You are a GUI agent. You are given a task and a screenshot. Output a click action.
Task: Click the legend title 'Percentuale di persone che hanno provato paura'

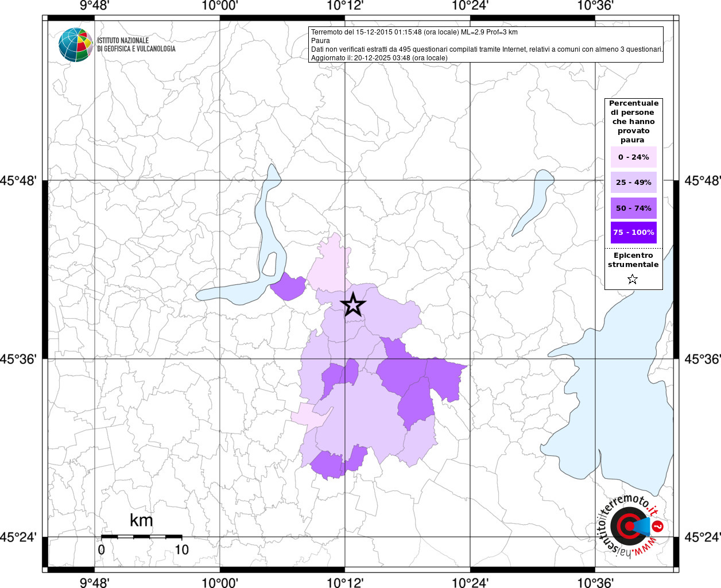click(634, 122)
